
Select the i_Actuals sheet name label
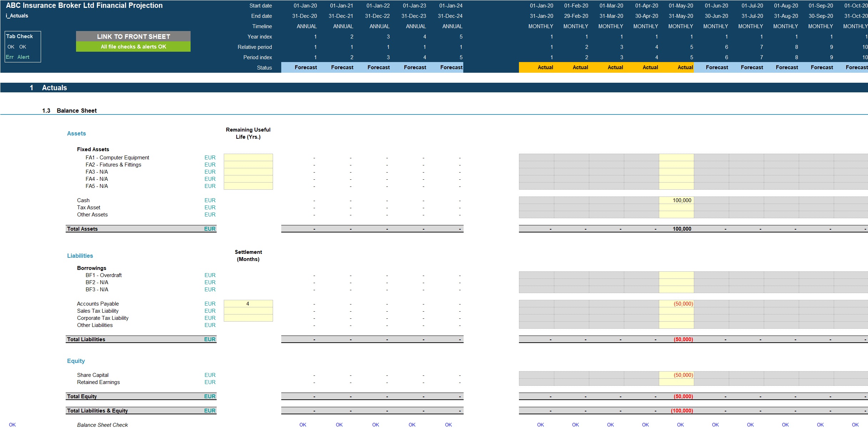(x=17, y=16)
